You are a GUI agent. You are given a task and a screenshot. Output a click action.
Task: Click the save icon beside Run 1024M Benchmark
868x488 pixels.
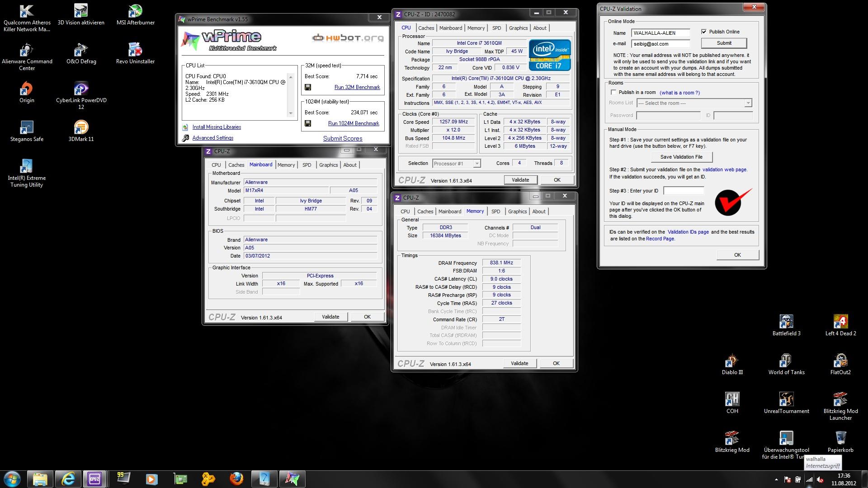pyautogui.click(x=308, y=123)
